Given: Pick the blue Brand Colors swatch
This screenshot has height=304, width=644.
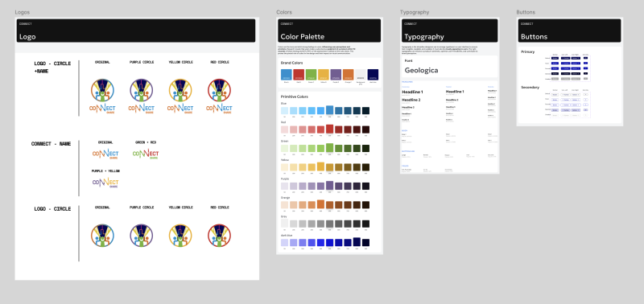Looking at the screenshot, I should point(287,75).
